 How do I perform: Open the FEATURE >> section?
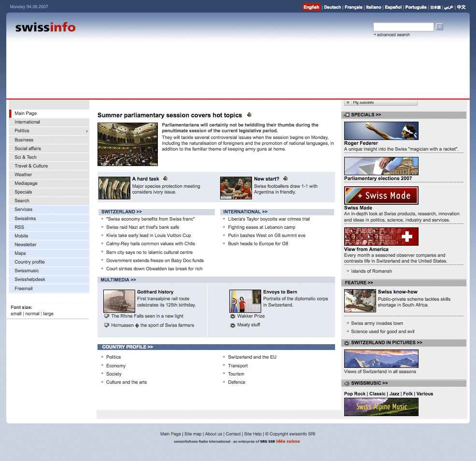pyautogui.click(x=359, y=282)
